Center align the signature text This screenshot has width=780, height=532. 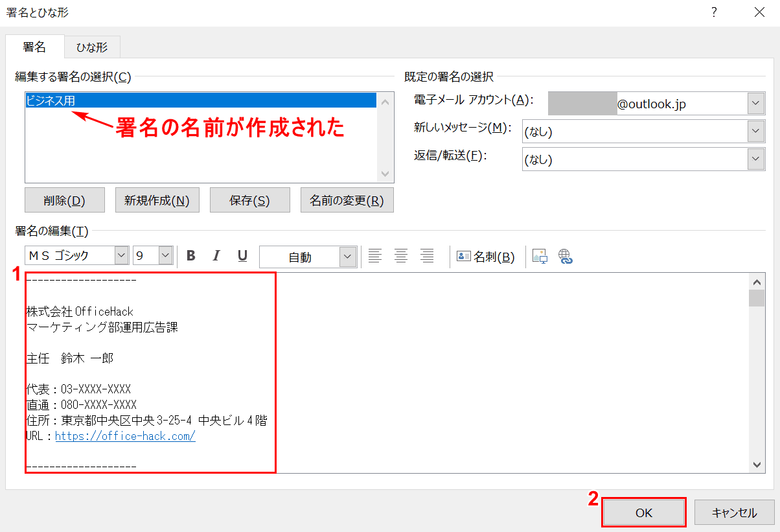pyautogui.click(x=401, y=256)
